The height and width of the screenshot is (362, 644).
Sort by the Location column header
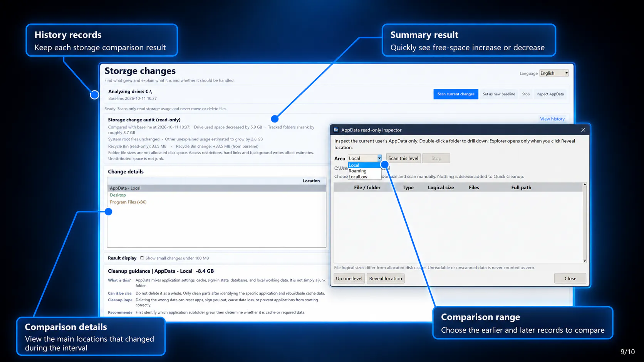311,181
